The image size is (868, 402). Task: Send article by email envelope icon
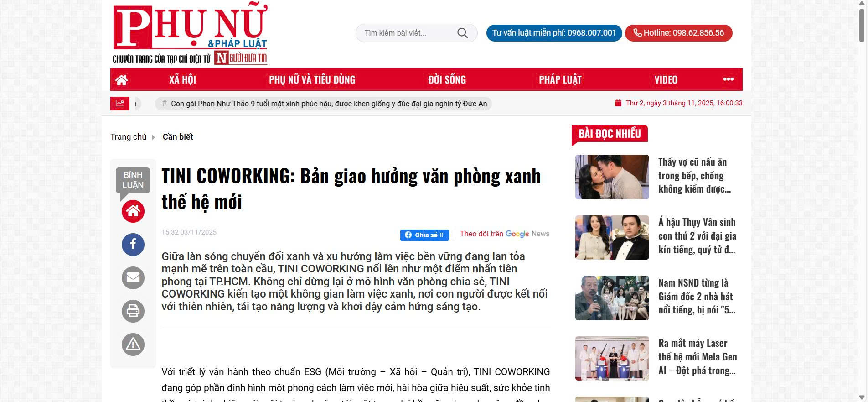[x=133, y=277]
